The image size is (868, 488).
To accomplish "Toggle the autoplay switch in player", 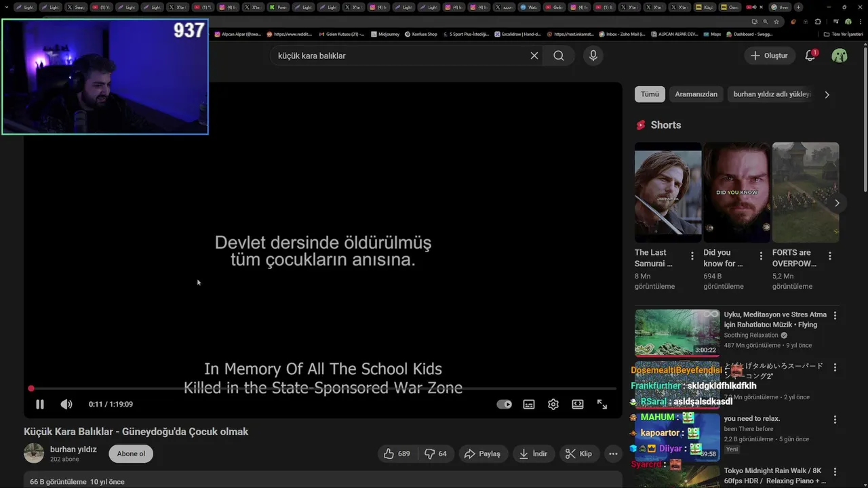I will (x=504, y=404).
